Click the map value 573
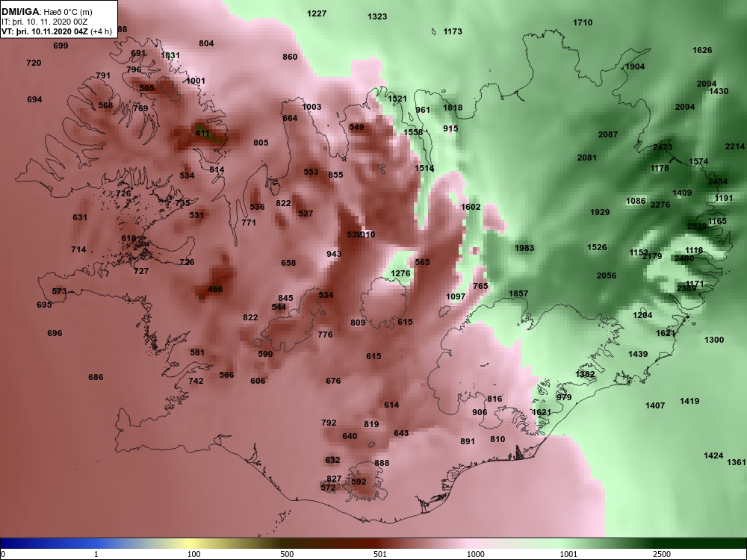 tap(59, 291)
